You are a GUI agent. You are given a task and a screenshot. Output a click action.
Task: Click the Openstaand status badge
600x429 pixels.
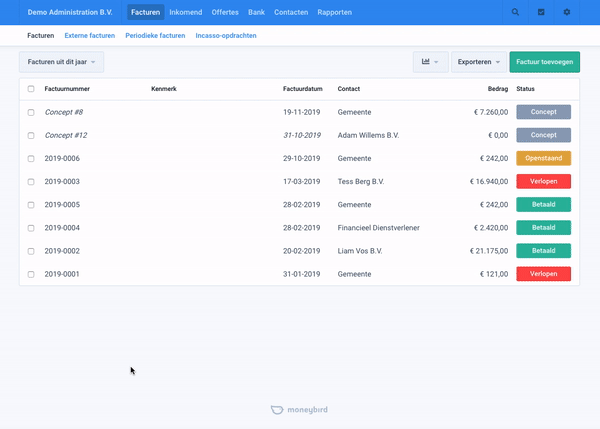543,158
